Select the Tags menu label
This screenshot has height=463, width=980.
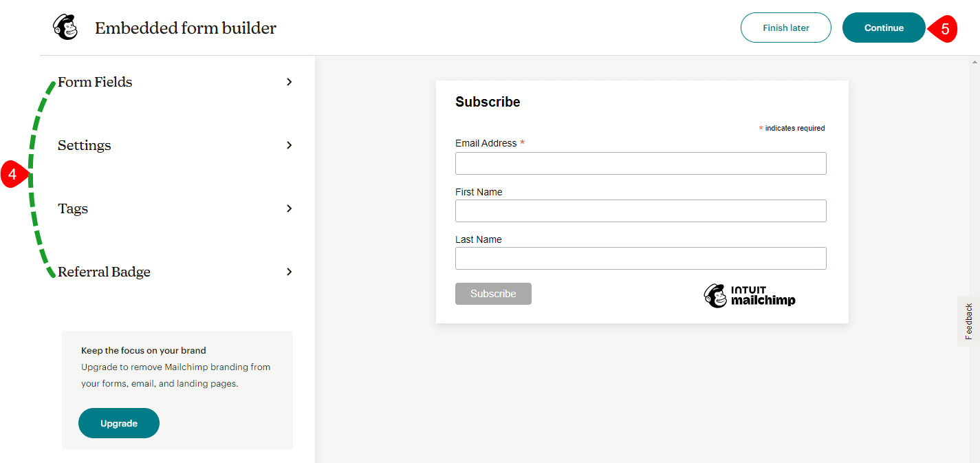73,208
